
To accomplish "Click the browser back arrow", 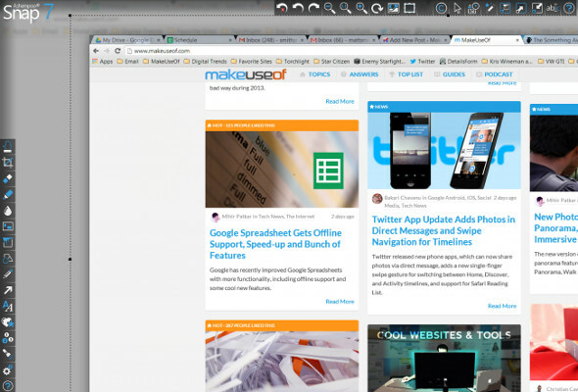I will pos(96,51).
